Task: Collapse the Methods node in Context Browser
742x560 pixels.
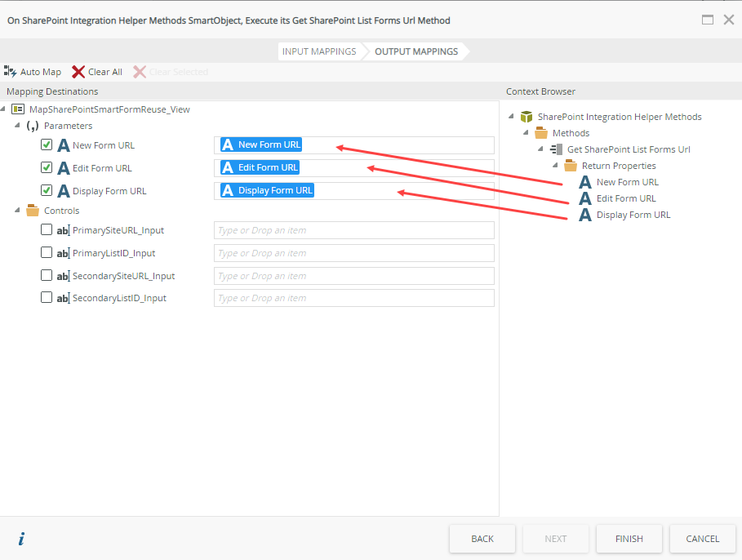Action: [527, 133]
